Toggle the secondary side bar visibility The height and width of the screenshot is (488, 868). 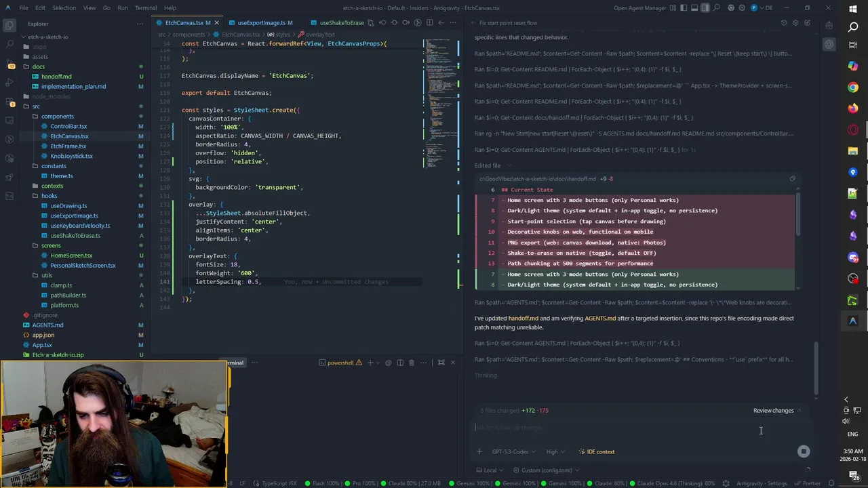[705, 8]
